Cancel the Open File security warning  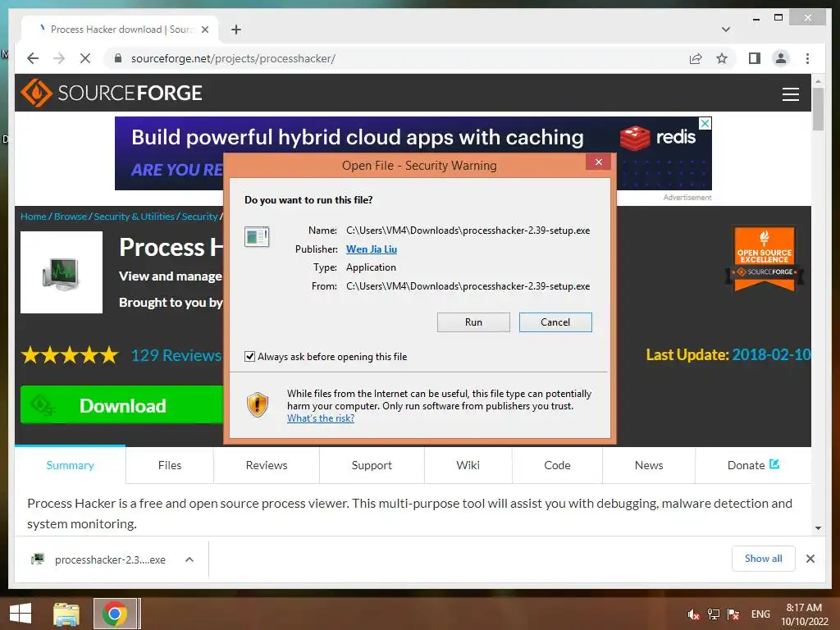[x=555, y=322]
